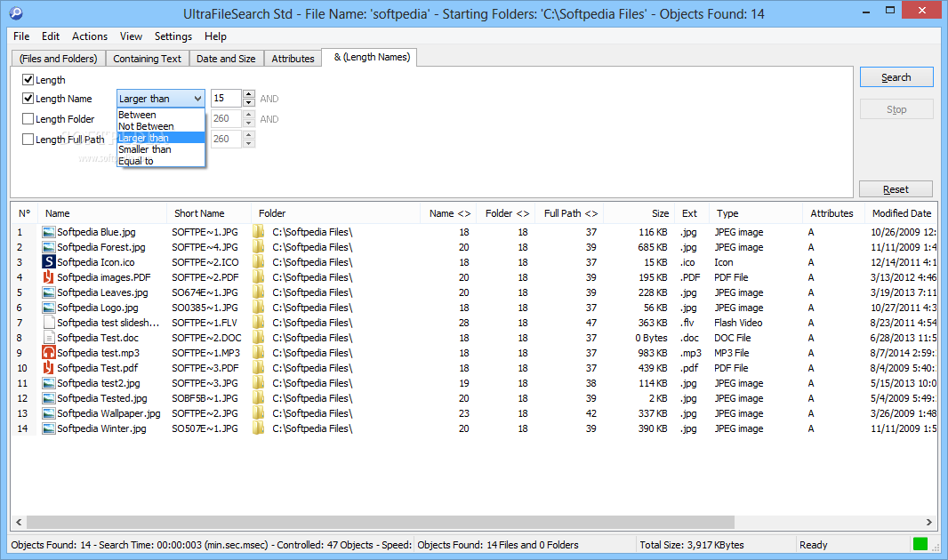Sort results by the Name column header
Image resolution: width=948 pixels, height=560 pixels.
coord(101,213)
